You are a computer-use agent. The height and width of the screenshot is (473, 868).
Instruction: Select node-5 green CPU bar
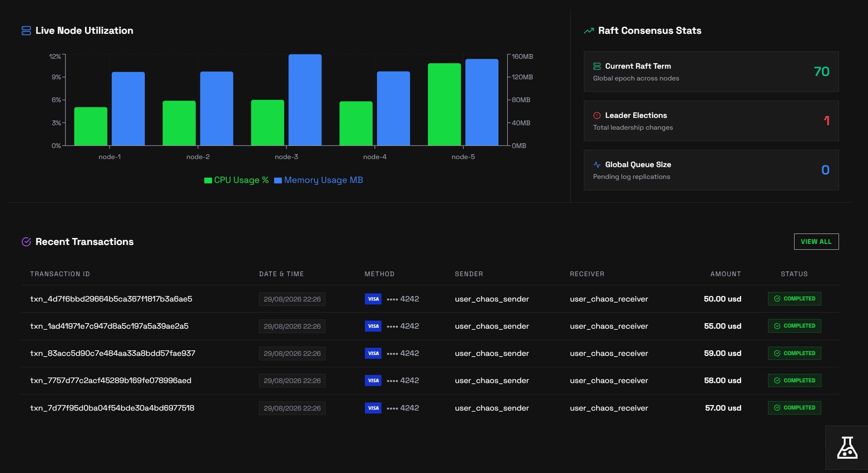(x=444, y=104)
